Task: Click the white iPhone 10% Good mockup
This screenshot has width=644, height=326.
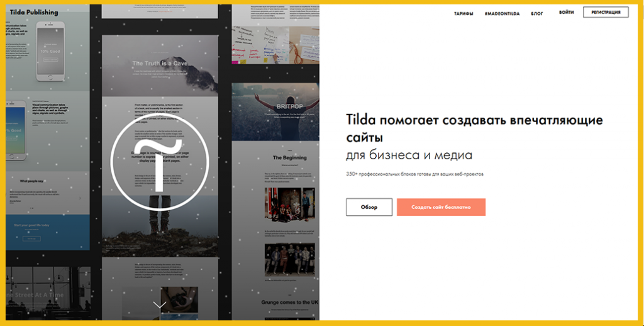Action: [x=50, y=52]
